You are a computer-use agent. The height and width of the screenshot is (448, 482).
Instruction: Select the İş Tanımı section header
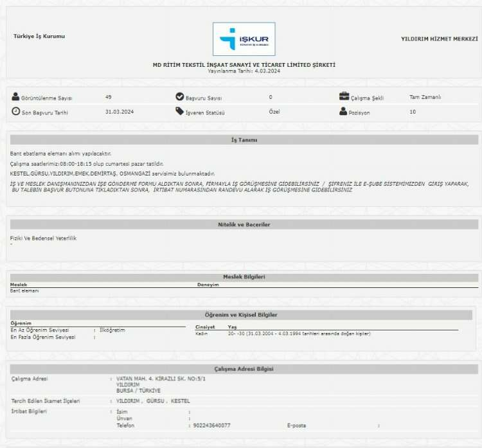tap(244, 139)
